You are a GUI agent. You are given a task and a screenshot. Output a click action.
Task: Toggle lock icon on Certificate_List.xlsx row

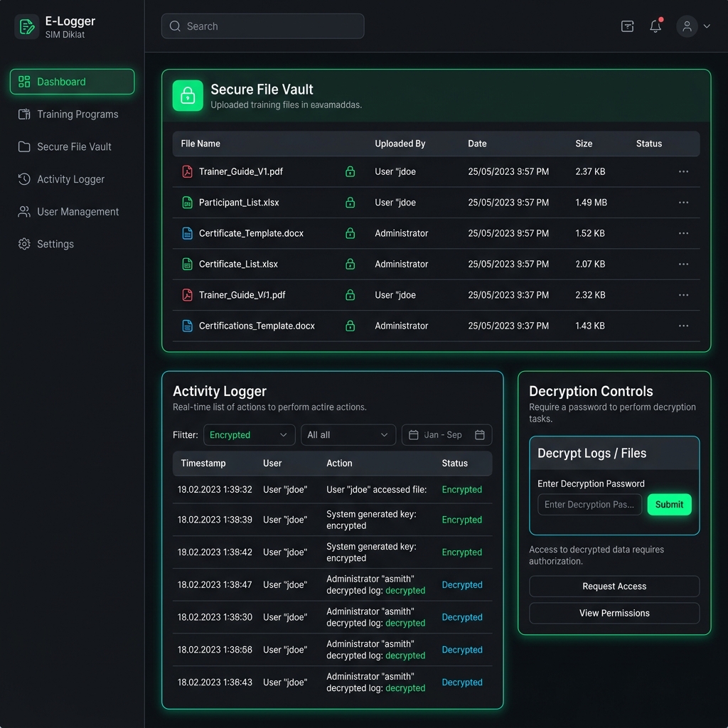pos(350,264)
